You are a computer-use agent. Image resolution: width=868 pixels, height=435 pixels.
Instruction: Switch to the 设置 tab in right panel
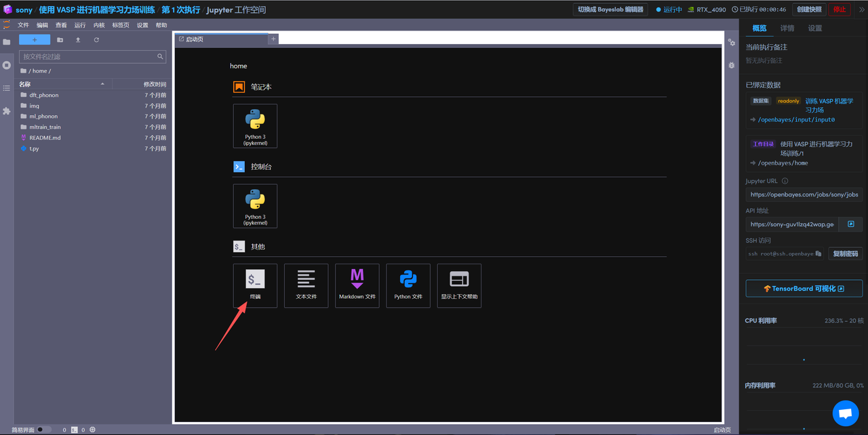click(815, 28)
